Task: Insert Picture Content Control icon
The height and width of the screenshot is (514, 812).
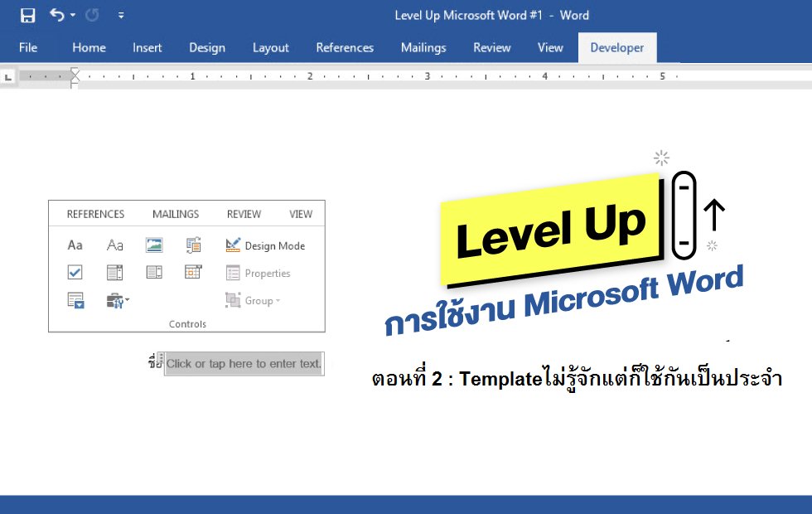Action: click(154, 245)
